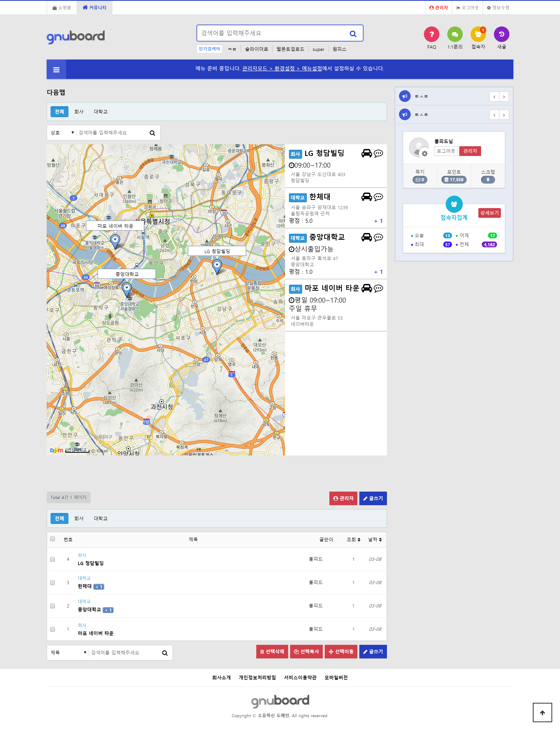Select 대학교 tab above the map
This screenshot has height=730, width=560.
[100, 112]
